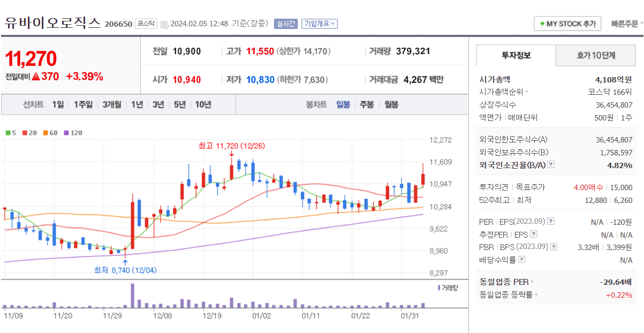Select the 월봉 candle chart
This screenshot has height=333, width=644.
click(391, 104)
